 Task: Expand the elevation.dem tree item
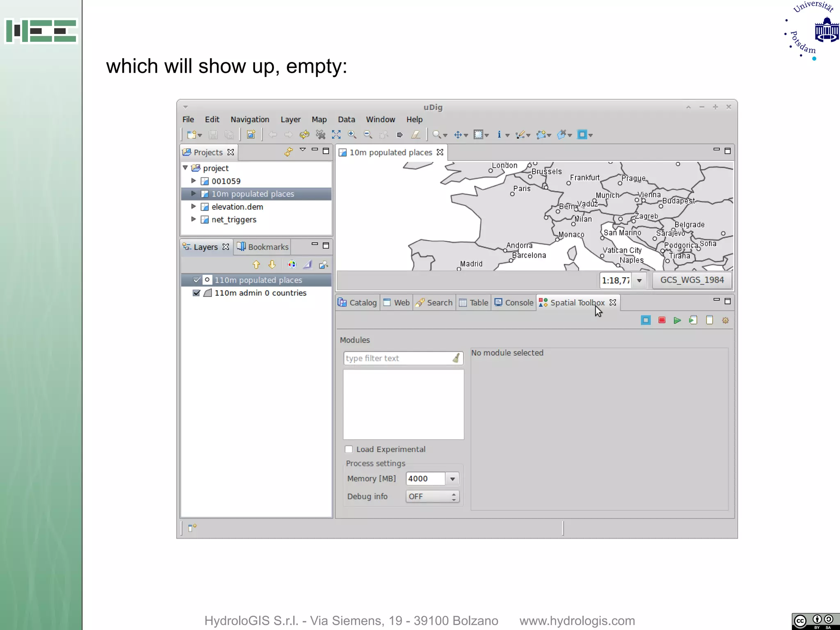point(194,206)
